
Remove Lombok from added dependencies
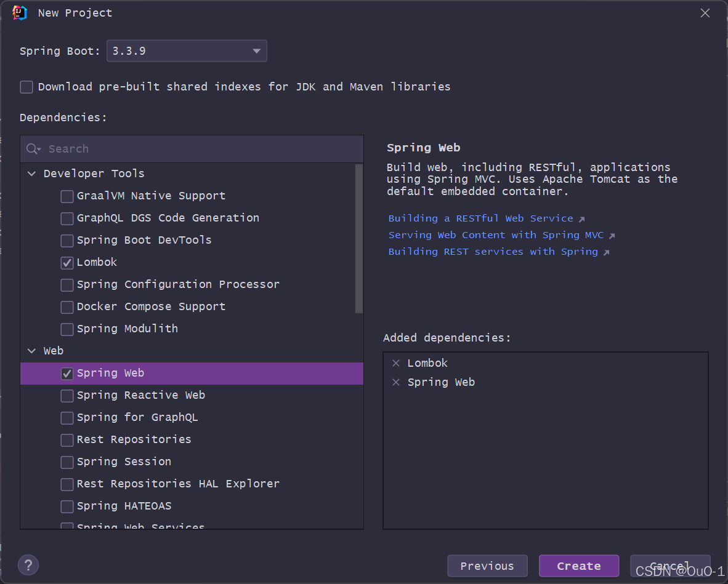pyautogui.click(x=396, y=363)
